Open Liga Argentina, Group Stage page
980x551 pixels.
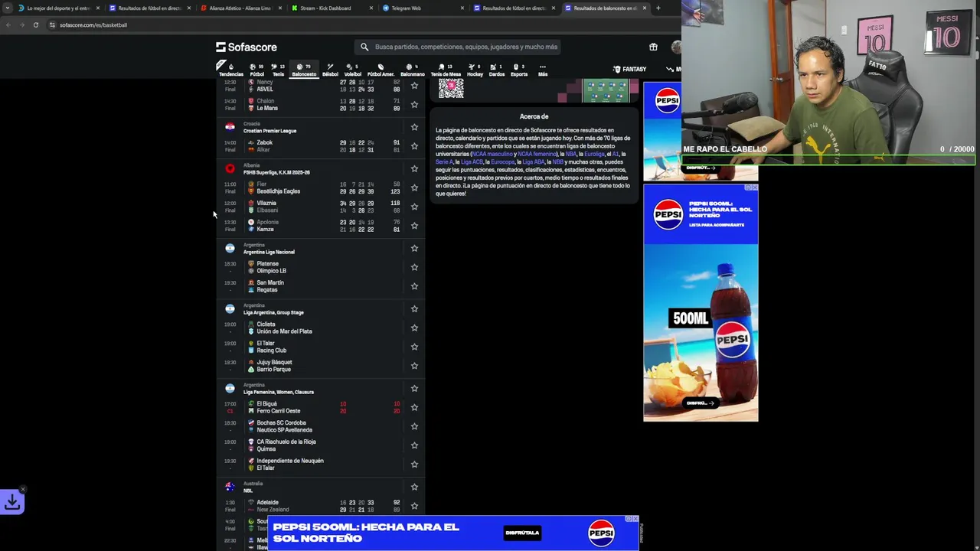click(x=273, y=312)
